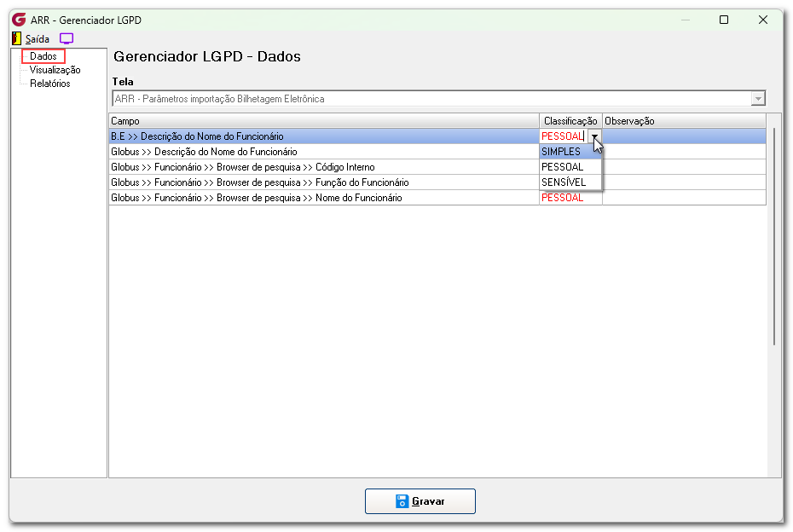Click the PESSOAL value in first row's editor
Screen dimensions: 793x532
pyautogui.click(x=564, y=136)
